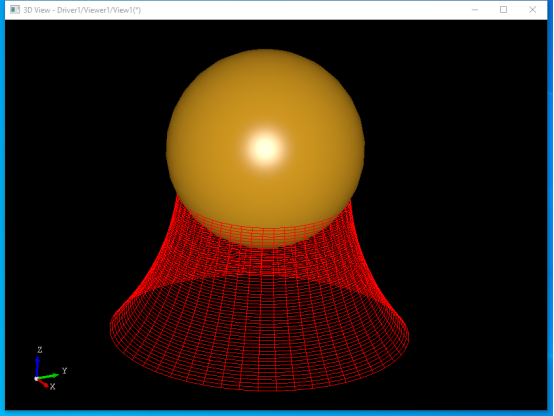Minimize the 3D View window

point(475,10)
